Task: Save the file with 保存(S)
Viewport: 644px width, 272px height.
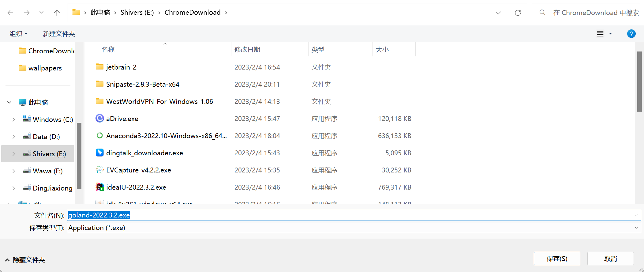Action: coord(557,259)
